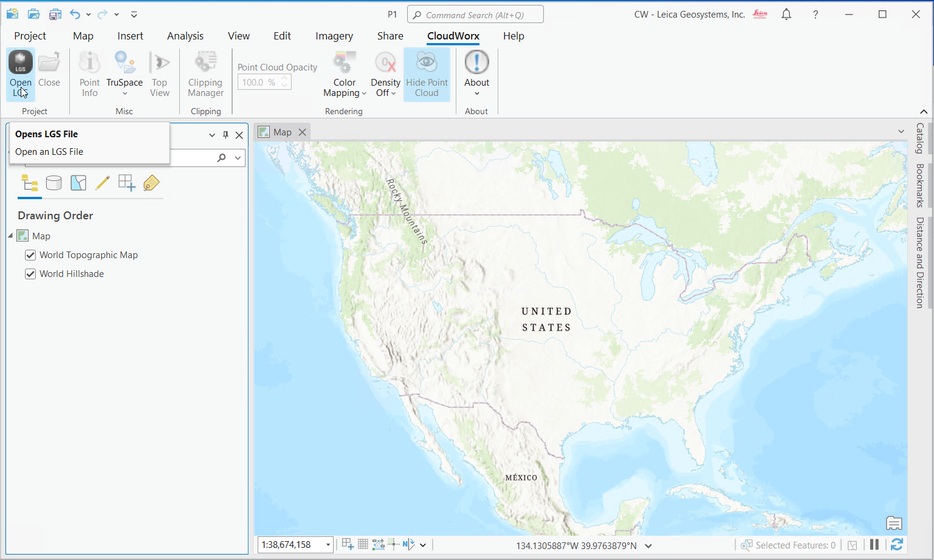This screenshot has height=560, width=934.
Task: Toggle World Hillshade layer visibility
Action: (30, 274)
